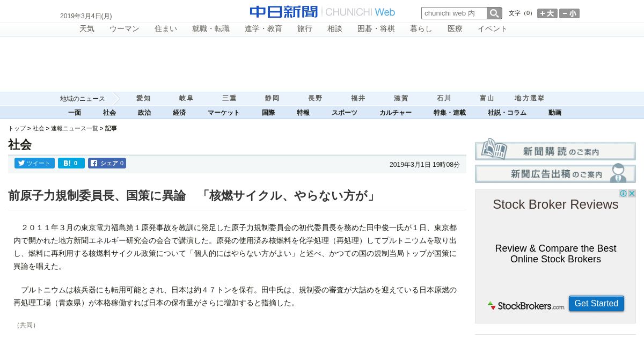This screenshot has width=644, height=338.
Task: Go to 動画 category
Action: click(555, 113)
